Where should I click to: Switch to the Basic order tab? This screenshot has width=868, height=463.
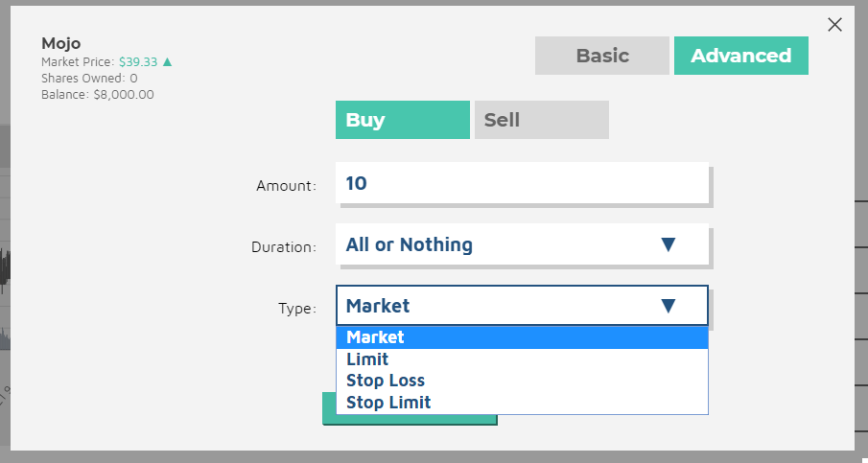pos(601,56)
